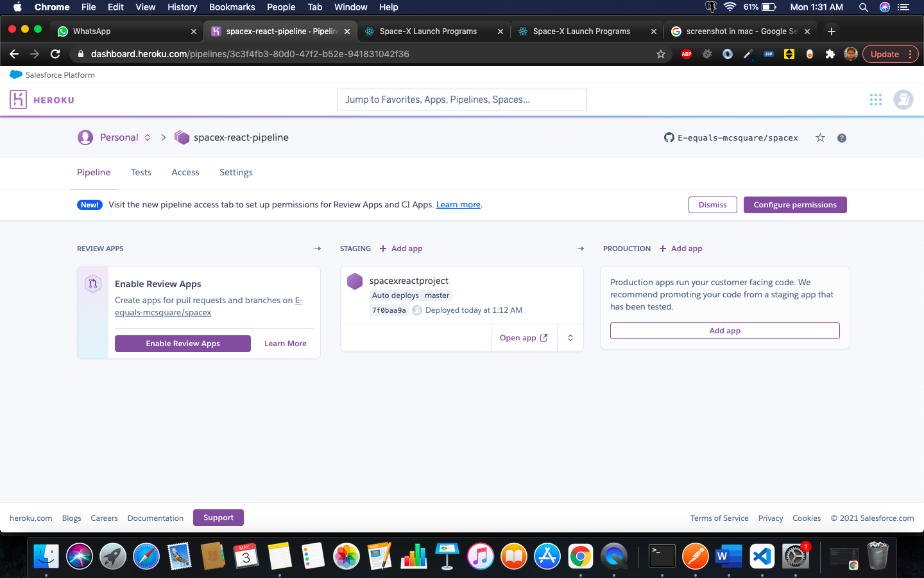Click the Configure permissions button
Viewport: 924px width, 578px height.
[x=795, y=205]
